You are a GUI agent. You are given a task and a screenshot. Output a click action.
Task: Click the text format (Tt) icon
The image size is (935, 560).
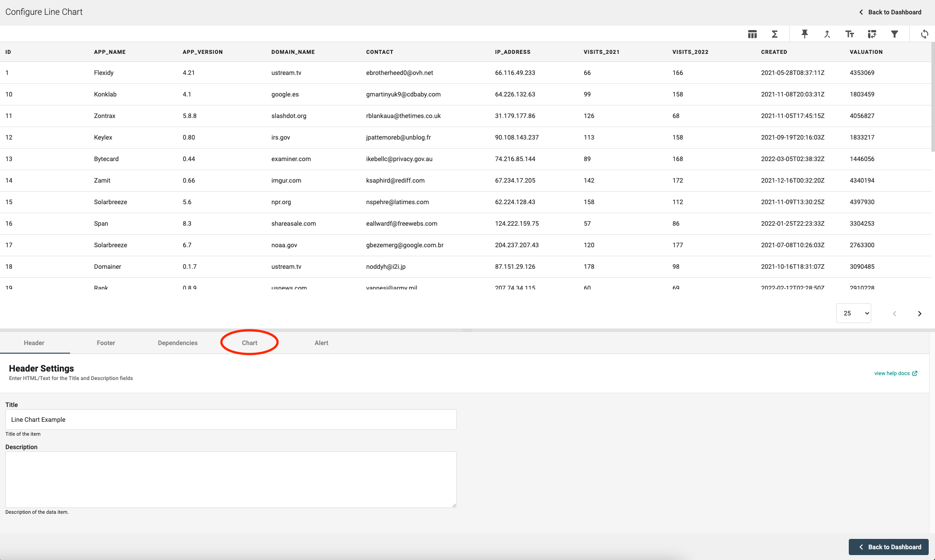(x=849, y=34)
